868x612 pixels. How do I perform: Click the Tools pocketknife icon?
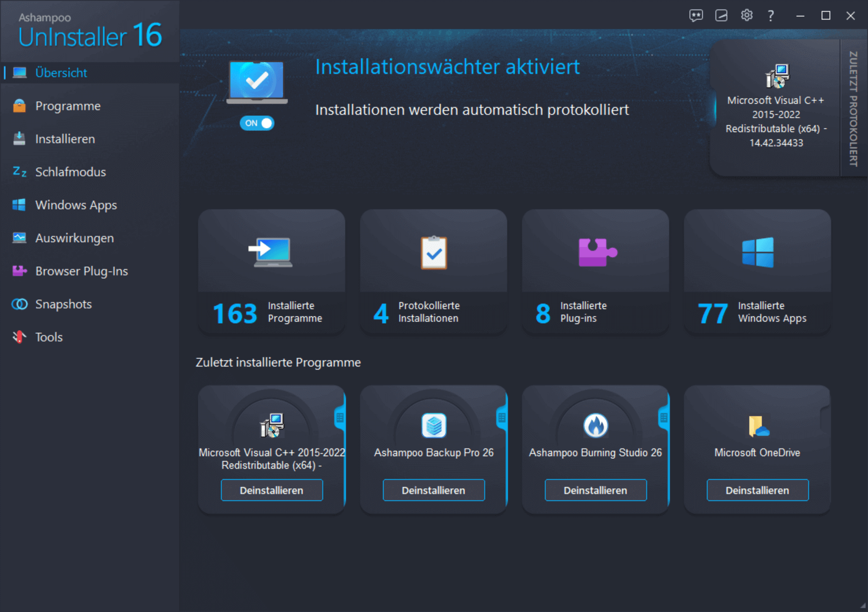click(19, 337)
